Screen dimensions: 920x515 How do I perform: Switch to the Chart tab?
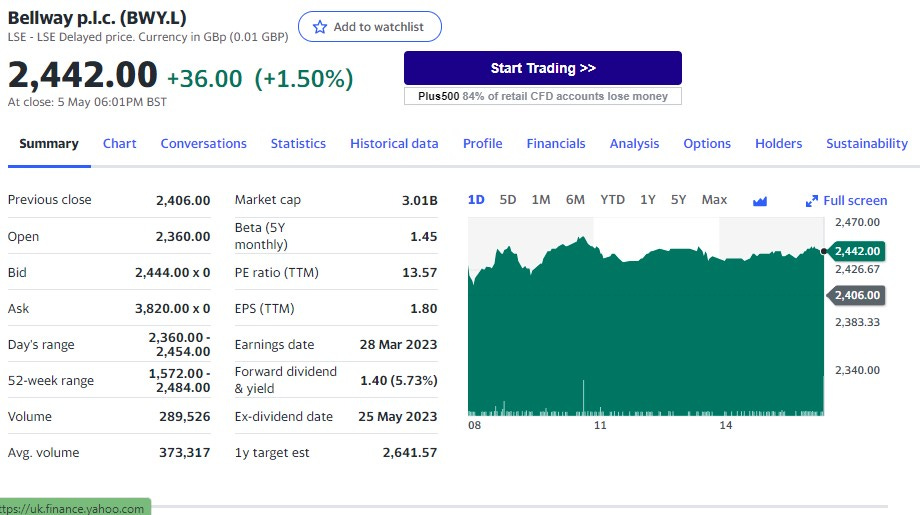pyautogui.click(x=120, y=144)
